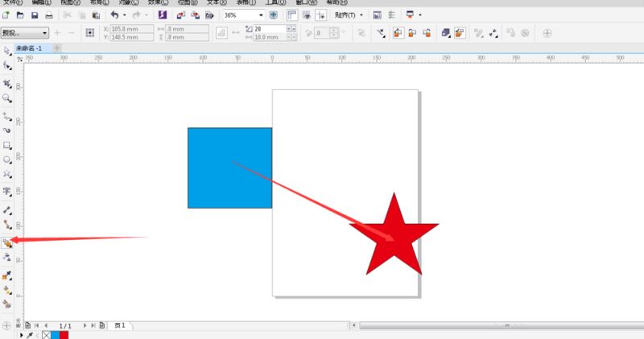This screenshot has width=644, height=339.
Task: Click the Export icon
Action: coord(195,15)
